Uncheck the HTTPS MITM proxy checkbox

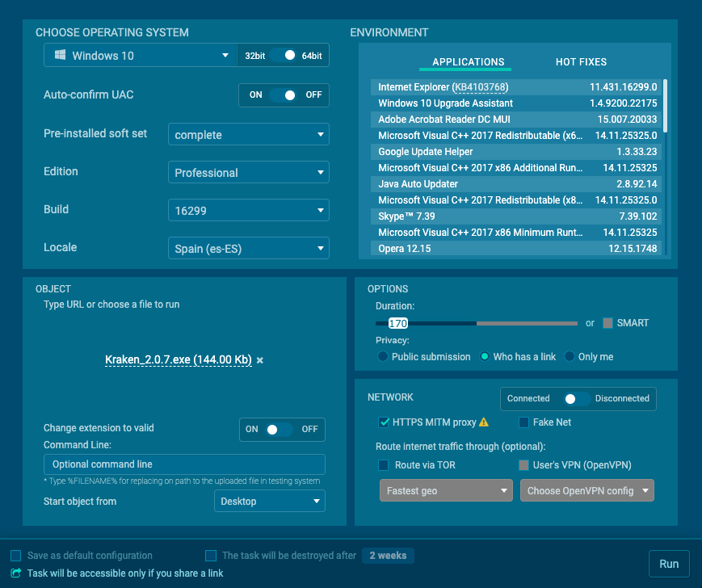(384, 422)
